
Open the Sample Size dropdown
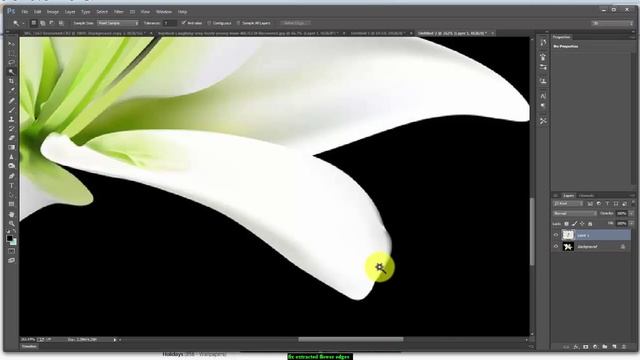pyautogui.click(x=118, y=23)
